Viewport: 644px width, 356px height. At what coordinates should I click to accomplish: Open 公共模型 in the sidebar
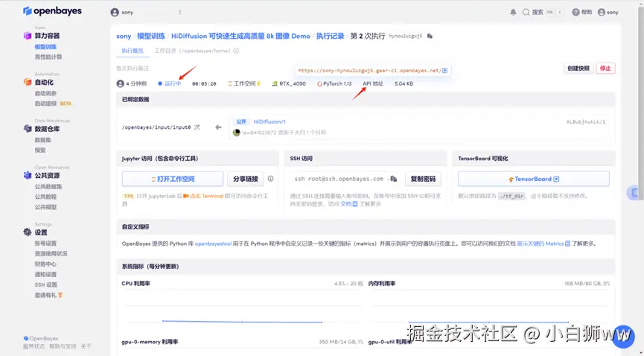[x=45, y=207]
